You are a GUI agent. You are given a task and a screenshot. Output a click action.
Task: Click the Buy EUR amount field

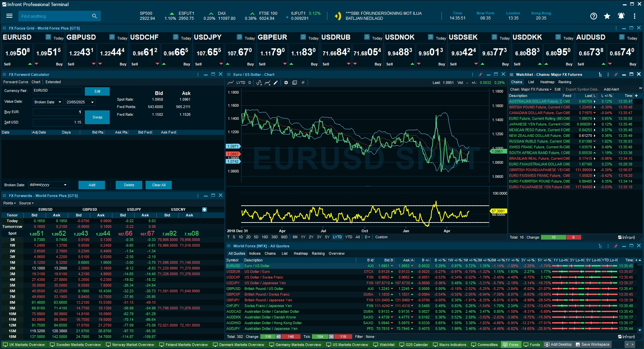57,112
